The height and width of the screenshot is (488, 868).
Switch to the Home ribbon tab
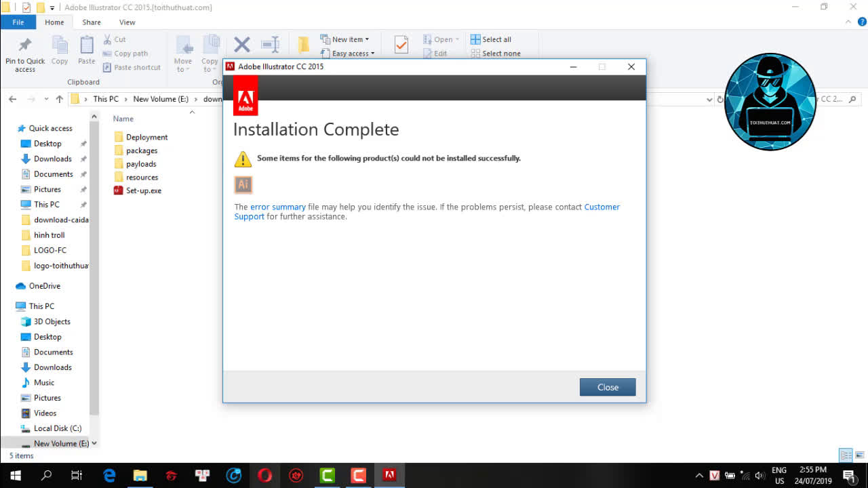pyautogui.click(x=54, y=22)
